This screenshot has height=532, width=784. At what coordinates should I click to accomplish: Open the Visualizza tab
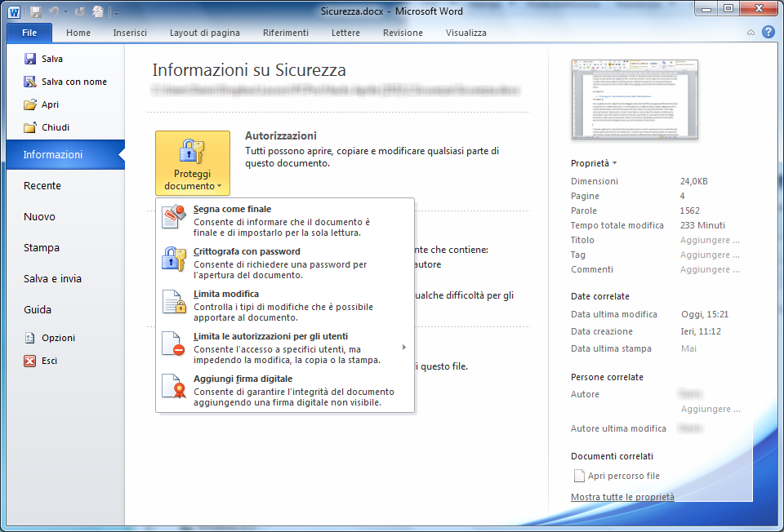[x=466, y=33]
